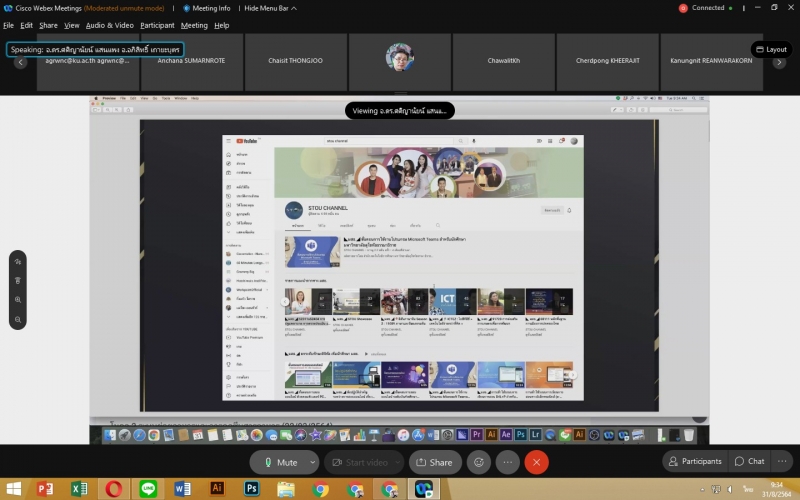This screenshot has width=800, height=500.
Task: Open the Chat panel
Action: 749,461
